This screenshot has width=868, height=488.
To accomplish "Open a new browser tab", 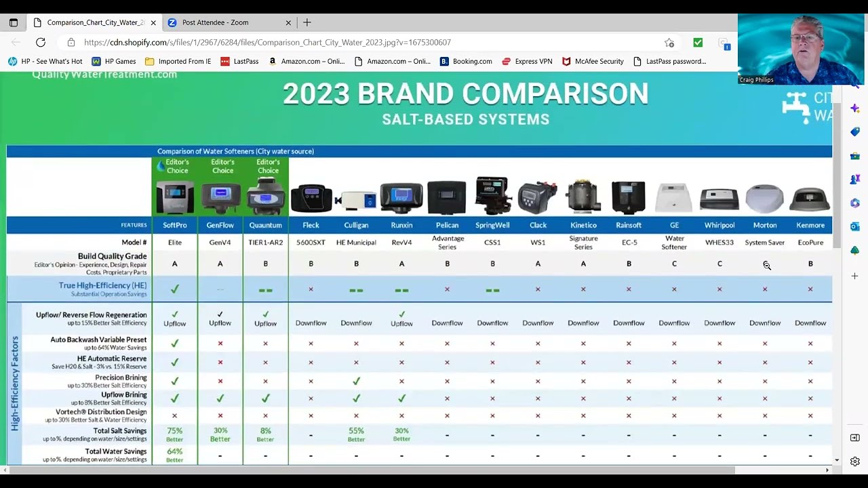I will pos(307,22).
